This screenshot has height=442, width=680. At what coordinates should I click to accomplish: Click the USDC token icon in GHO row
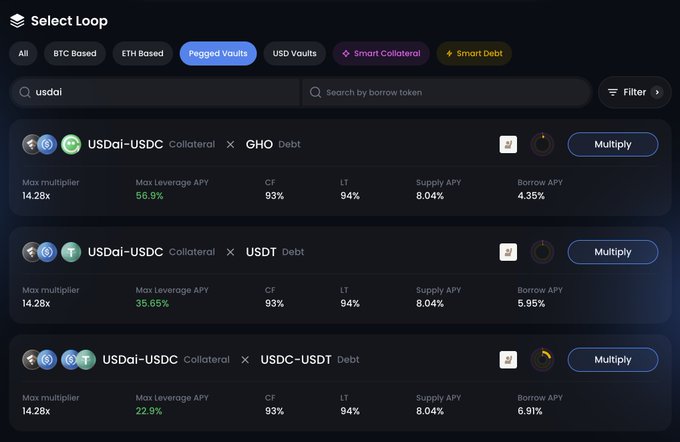[48, 144]
